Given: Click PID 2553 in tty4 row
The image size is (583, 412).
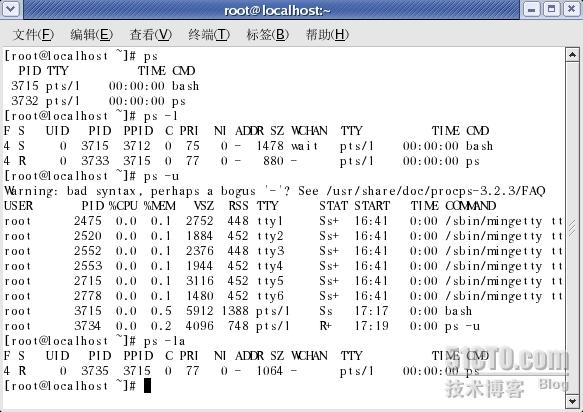Looking at the screenshot, I should point(88,266).
